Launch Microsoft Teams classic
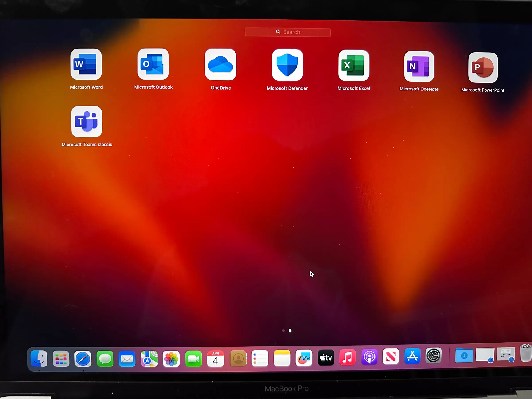The width and height of the screenshot is (532, 399). tap(87, 121)
